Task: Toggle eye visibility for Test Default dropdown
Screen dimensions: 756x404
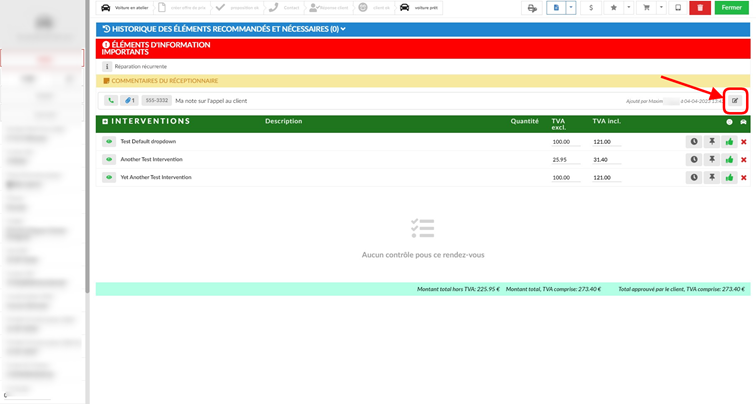Action: coord(109,142)
